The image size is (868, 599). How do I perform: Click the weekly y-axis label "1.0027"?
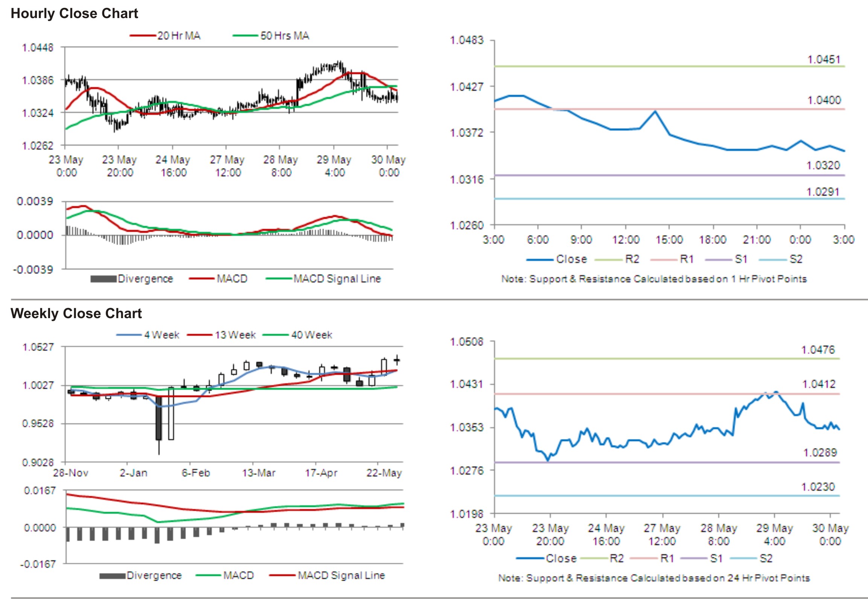[x=38, y=385]
